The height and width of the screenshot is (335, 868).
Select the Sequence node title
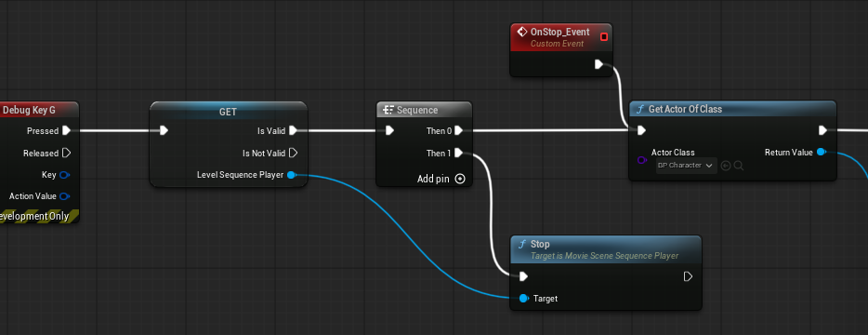pos(417,110)
